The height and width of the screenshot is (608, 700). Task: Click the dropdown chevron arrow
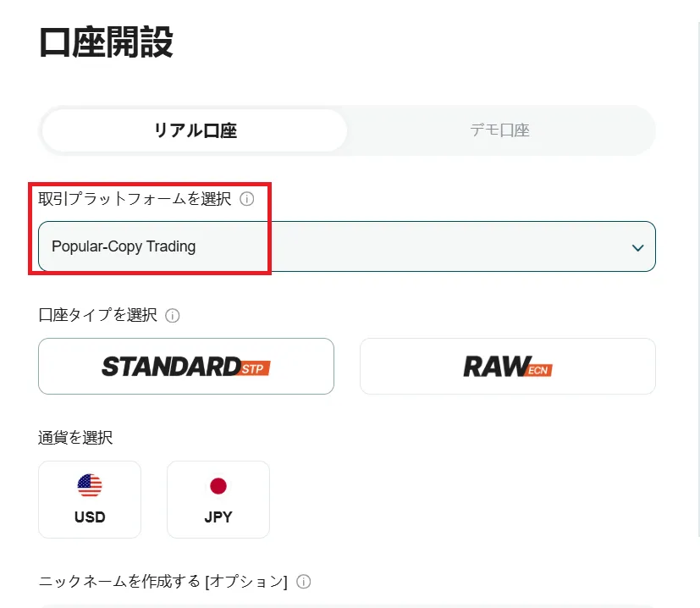pos(639,247)
